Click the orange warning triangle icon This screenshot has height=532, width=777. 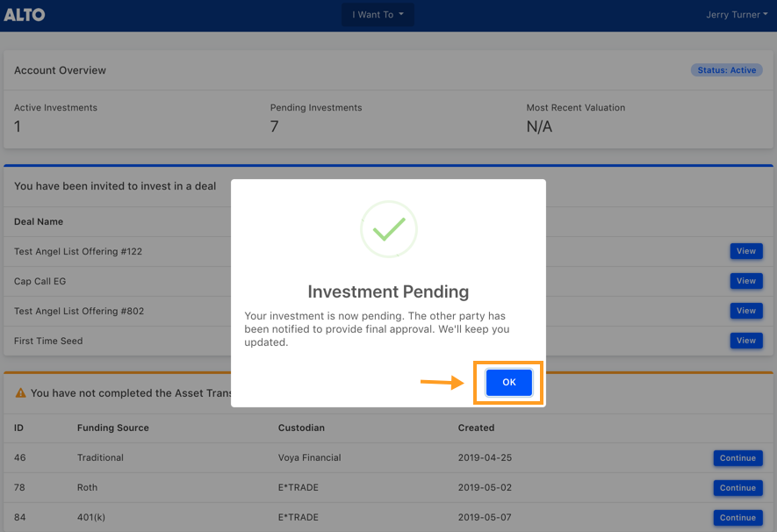click(x=20, y=392)
